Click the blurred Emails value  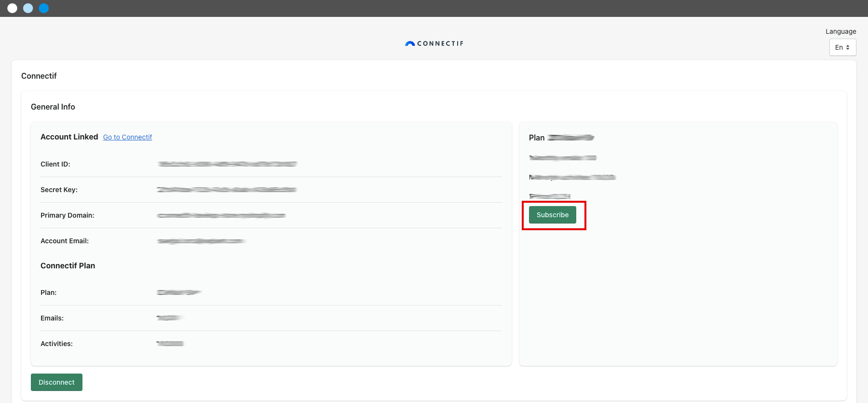point(169,318)
